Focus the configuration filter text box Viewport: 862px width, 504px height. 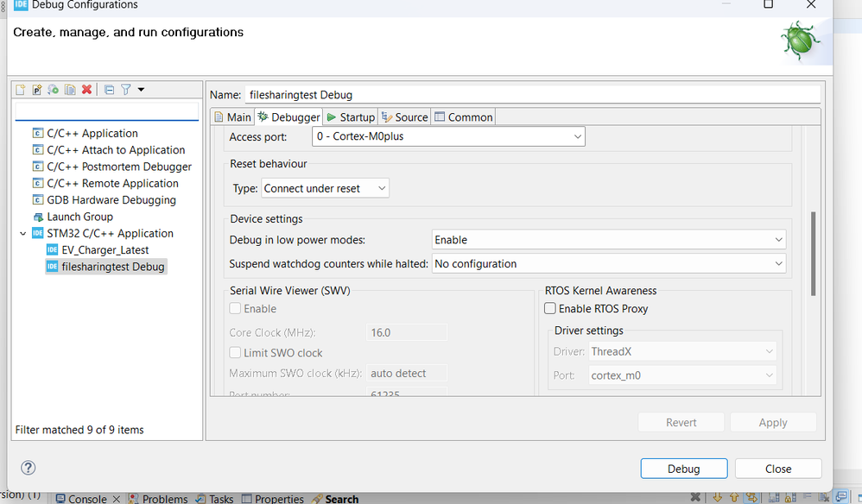[x=106, y=111]
